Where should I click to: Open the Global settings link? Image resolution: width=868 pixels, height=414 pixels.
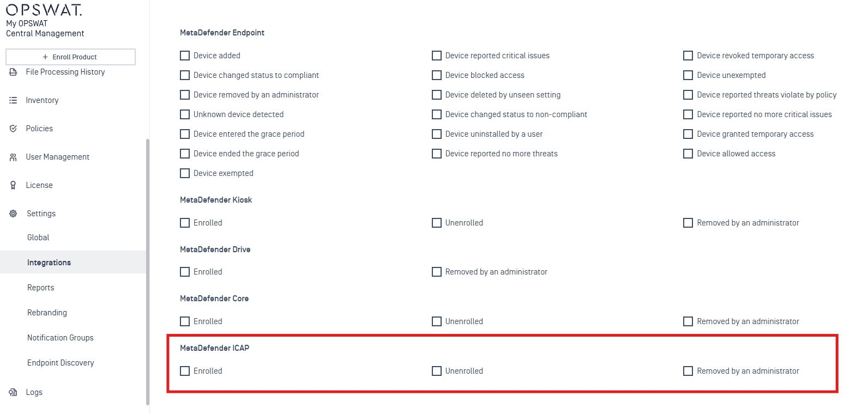click(38, 238)
